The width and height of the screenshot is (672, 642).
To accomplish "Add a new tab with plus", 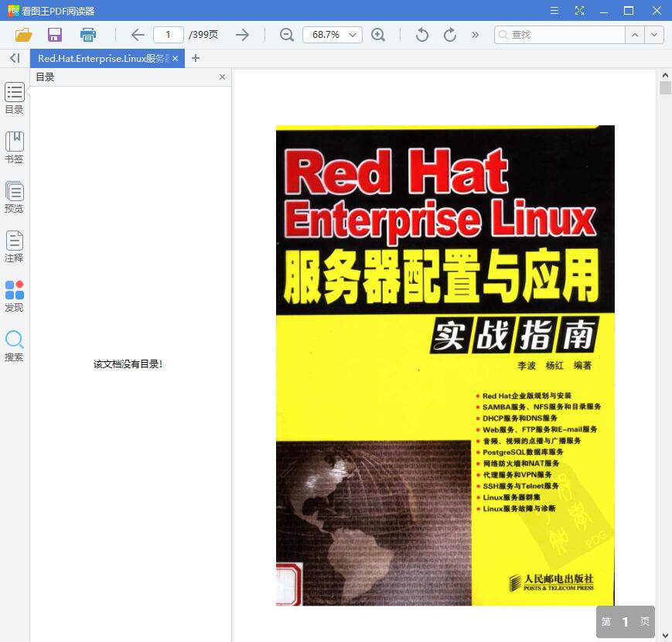I will click(x=196, y=58).
